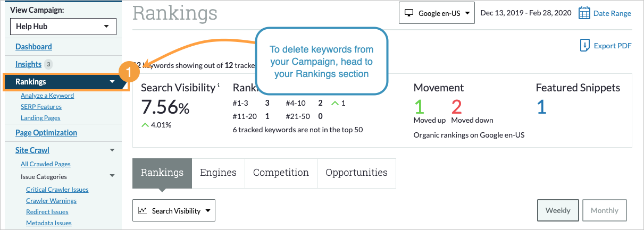Open the Competition tab

(281, 173)
